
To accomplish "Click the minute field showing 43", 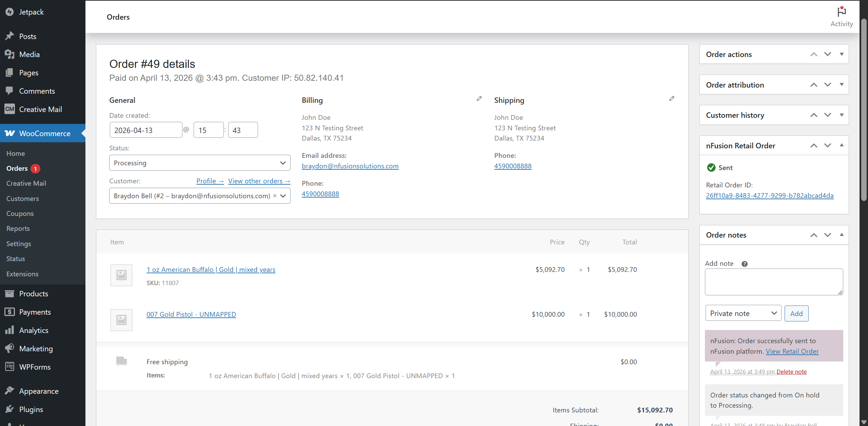I will point(243,130).
